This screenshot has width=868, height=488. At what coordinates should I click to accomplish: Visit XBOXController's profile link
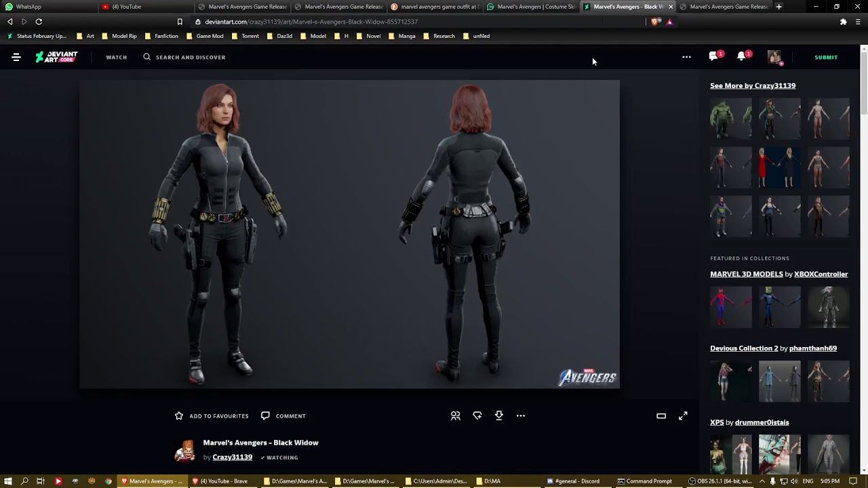click(821, 274)
